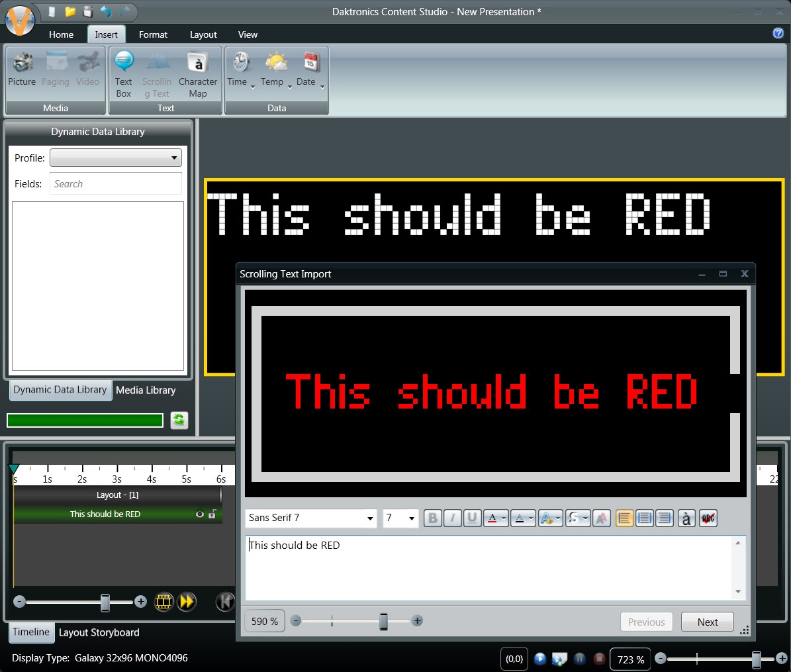Image resolution: width=791 pixels, height=672 pixels.
Task: Click the blue play button in status bar
Action: click(540, 659)
